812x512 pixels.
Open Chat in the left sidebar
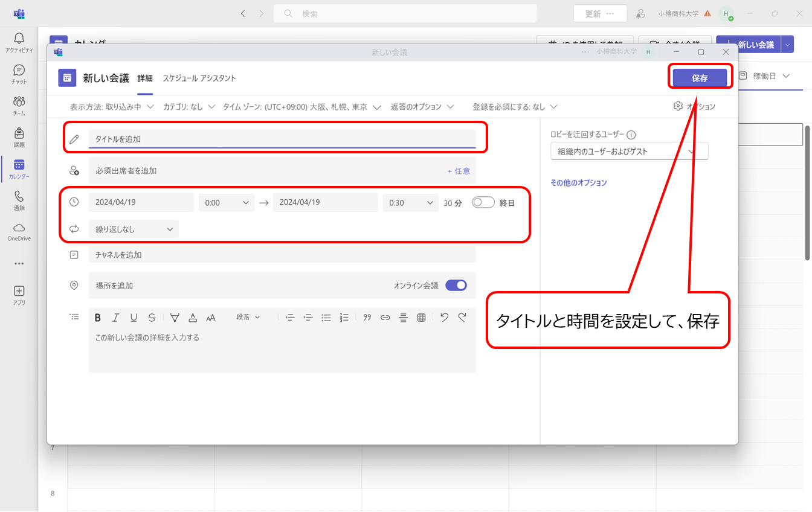(x=19, y=74)
